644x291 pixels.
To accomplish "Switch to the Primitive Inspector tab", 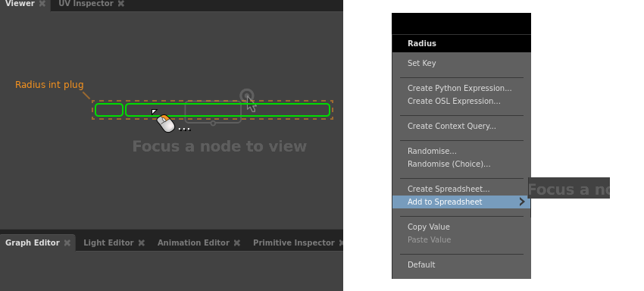I will (294, 243).
